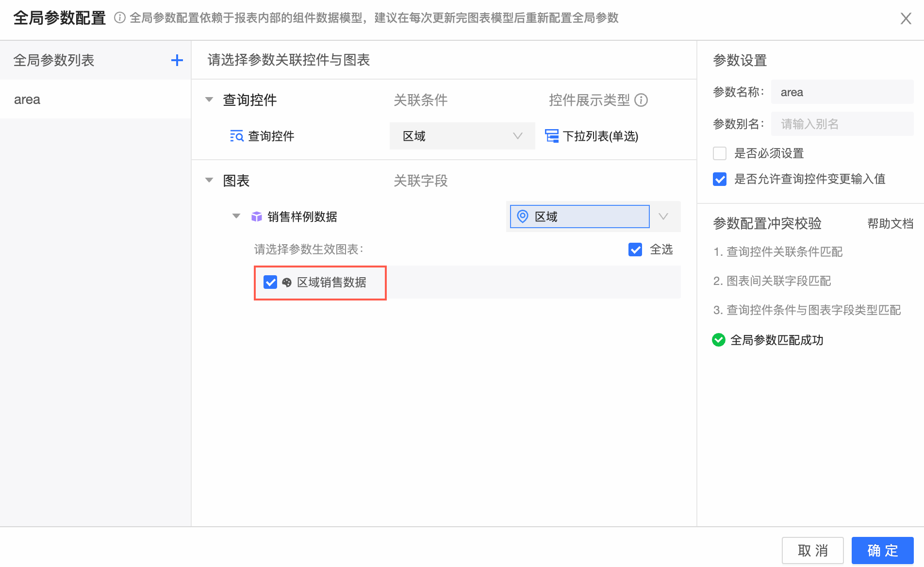Open the 帮助文档 link
Viewport: 924px width, 567px height.
(x=890, y=224)
